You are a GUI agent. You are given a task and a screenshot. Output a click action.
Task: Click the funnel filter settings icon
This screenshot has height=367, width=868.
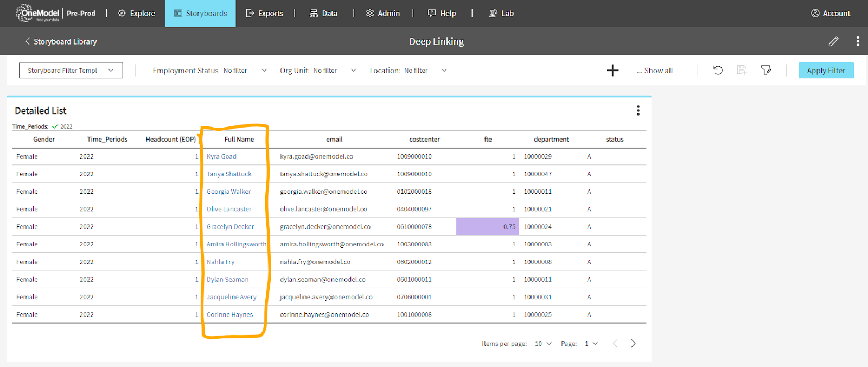click(x=765, y=70)
